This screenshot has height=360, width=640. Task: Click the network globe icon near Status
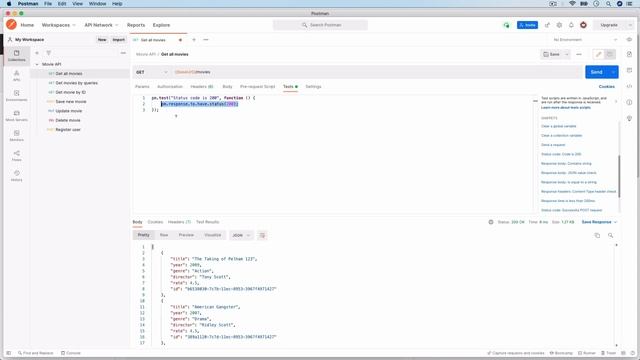click(491, 222)
